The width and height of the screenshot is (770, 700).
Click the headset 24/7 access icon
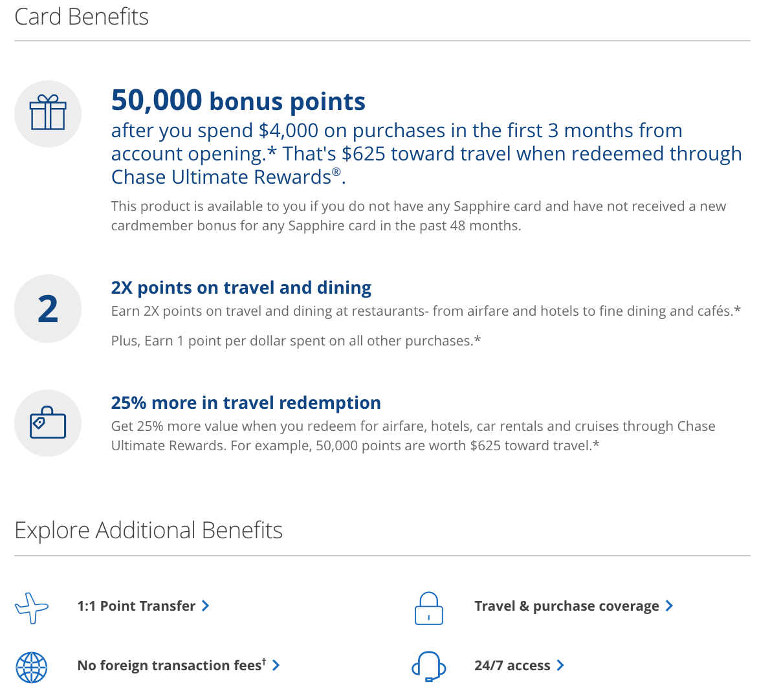pyautogui.click(x=429, y=666)
